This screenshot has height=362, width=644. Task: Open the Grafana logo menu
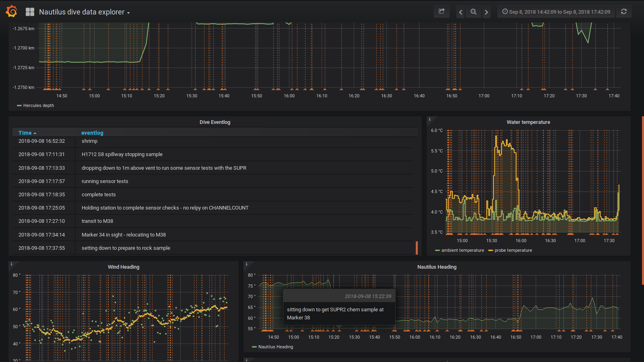click(12, 12)
